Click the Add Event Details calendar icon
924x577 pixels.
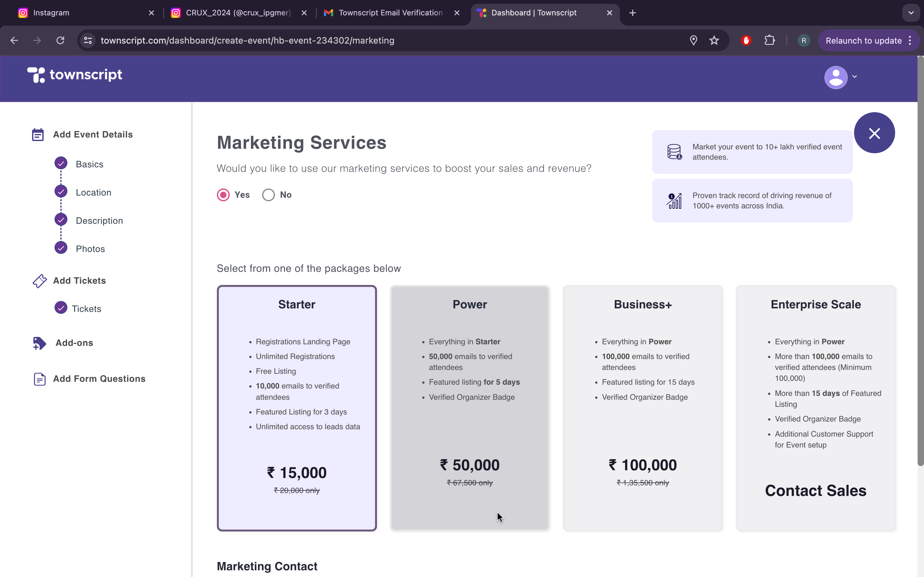coord(38,135)
